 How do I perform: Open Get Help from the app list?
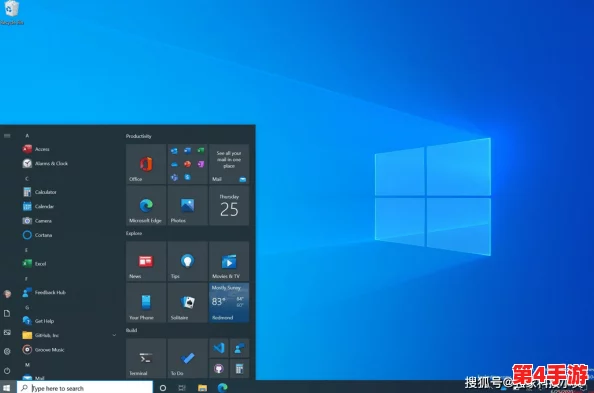pos(69,321)
